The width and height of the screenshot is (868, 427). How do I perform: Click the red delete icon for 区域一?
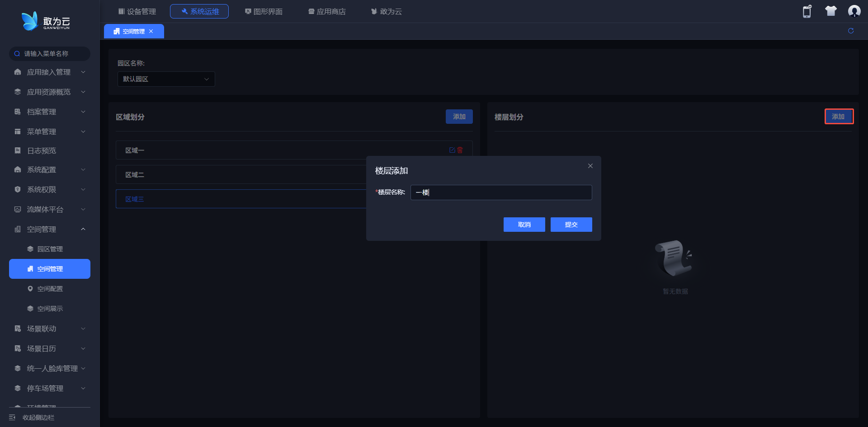pos(460,150)
